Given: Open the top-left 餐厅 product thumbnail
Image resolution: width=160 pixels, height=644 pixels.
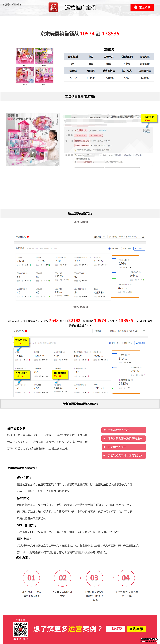Looking at the screenshot, I should click(25, 56).
